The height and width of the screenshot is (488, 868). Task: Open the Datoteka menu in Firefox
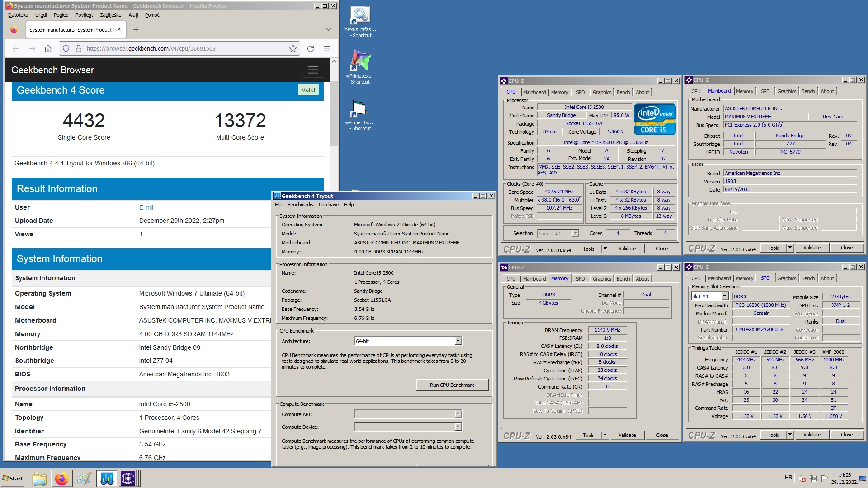(18, 15)
